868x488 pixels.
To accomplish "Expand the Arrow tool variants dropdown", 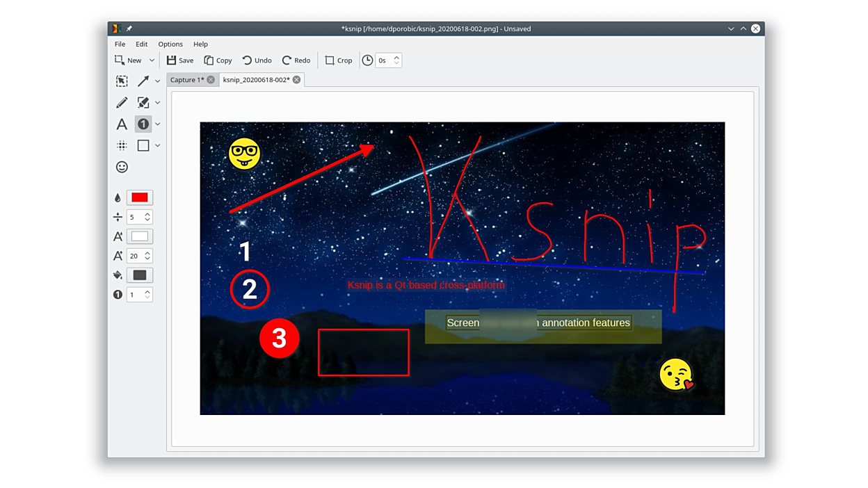I will point(158,81).
